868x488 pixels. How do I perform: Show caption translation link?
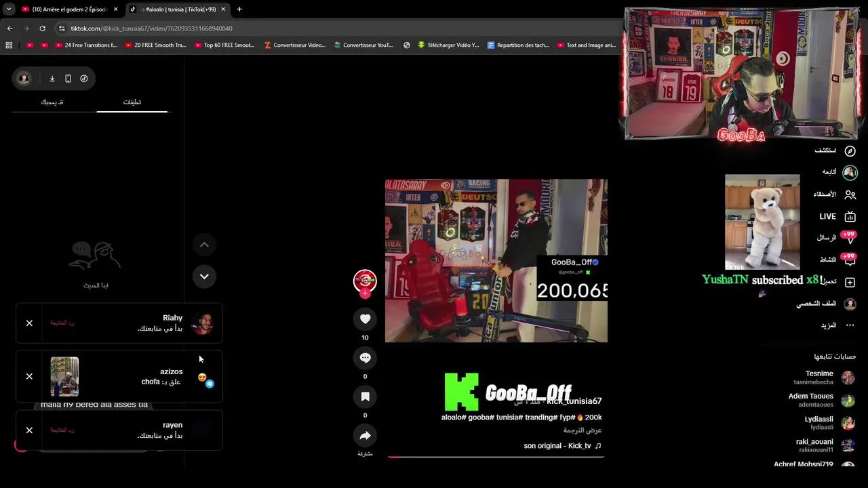coord(583,430)
